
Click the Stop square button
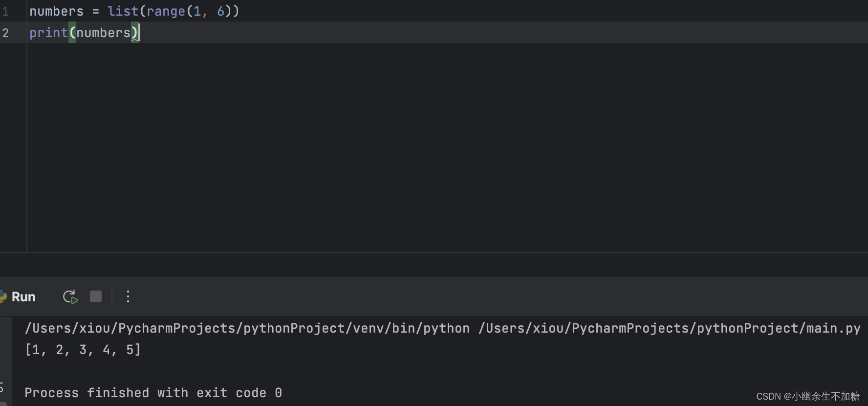pyautogui.click(x=96, y=296)
